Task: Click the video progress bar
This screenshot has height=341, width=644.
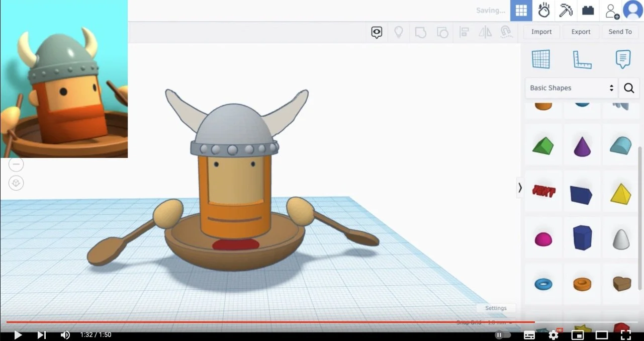Action: click(322, 322)
